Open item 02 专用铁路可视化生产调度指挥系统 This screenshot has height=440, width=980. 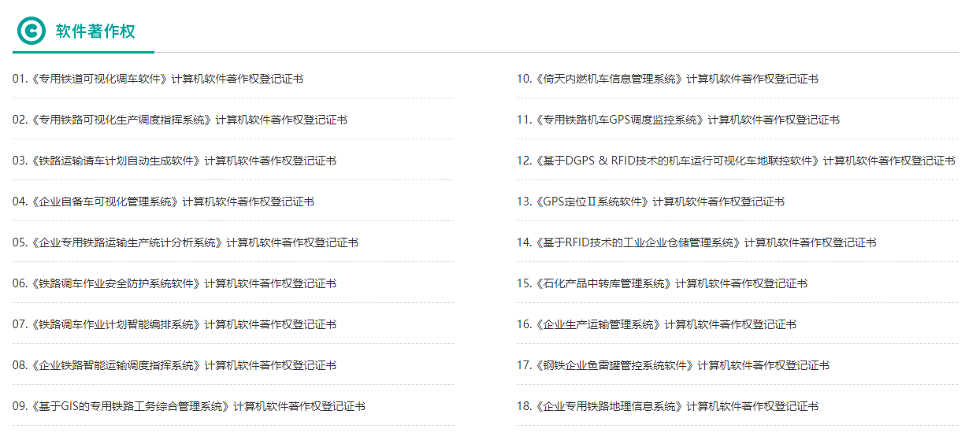[x=180, y=120]
